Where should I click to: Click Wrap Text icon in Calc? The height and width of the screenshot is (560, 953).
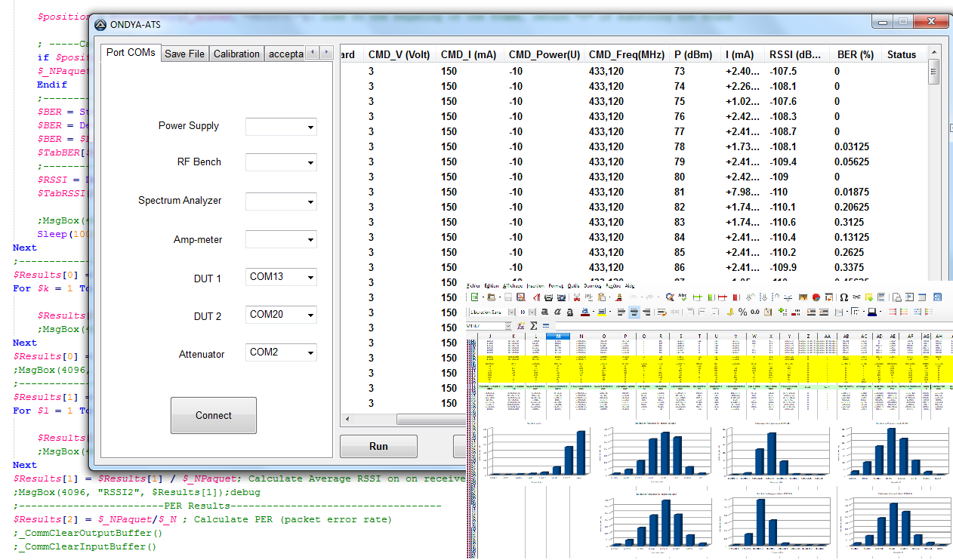662,312
